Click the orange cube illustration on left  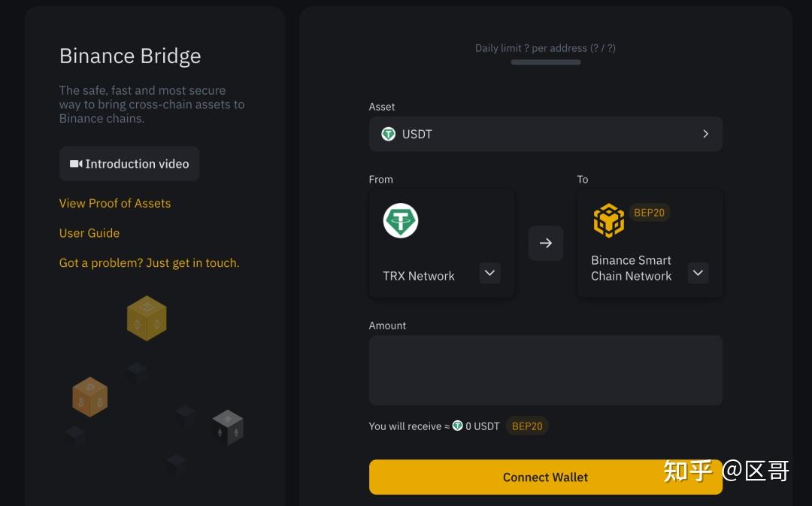pyautogui.click(x=90, y=397)
